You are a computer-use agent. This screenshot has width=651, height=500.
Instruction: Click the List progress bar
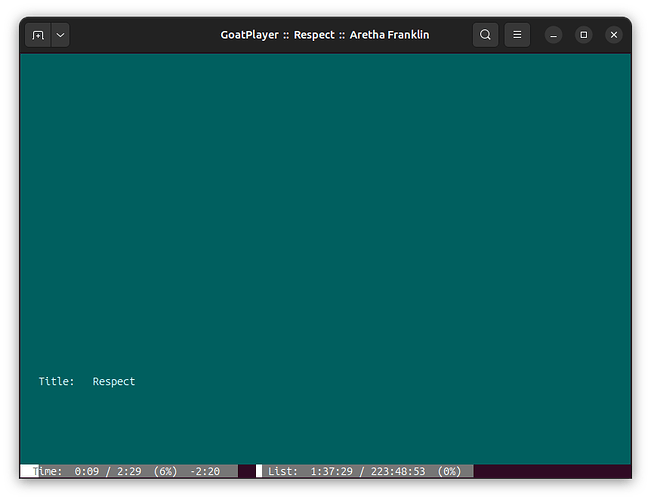pos(365,471)
